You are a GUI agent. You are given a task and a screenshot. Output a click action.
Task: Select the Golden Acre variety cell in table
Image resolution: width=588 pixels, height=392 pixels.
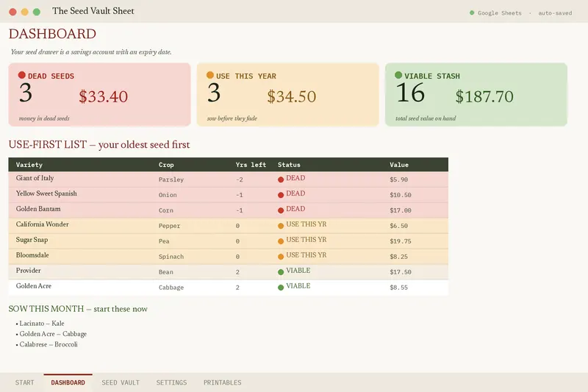coord(33,286)
